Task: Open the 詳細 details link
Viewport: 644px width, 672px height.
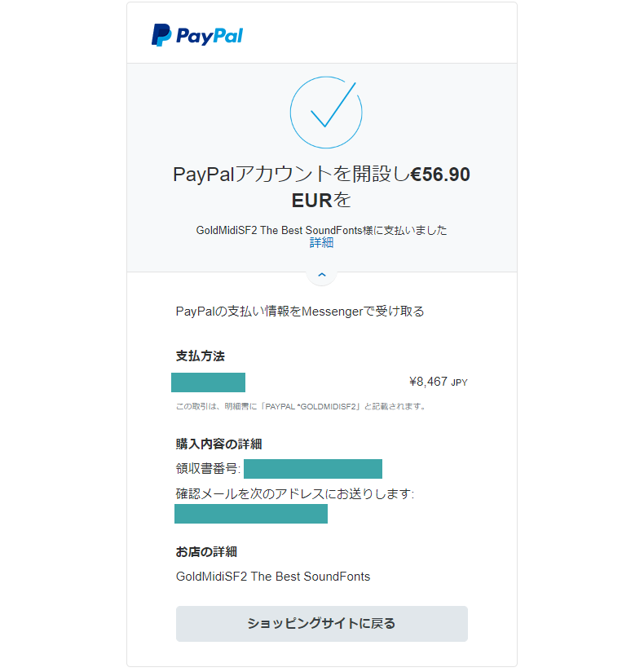Action: 321,243
